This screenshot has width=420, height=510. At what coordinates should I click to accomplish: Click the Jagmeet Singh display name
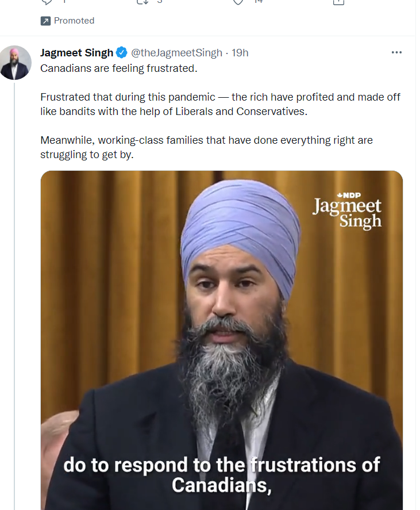click(x=77, y=53)
